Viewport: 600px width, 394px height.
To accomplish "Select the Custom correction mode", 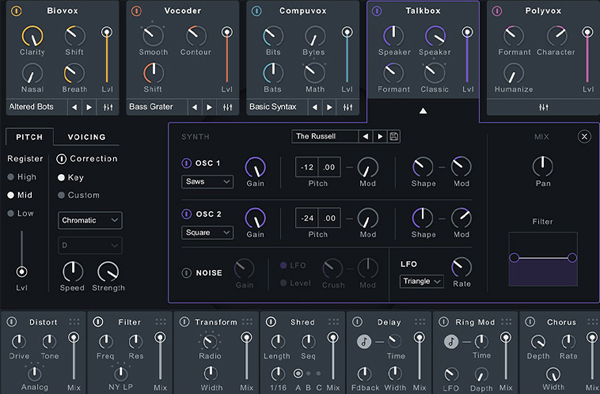I will coord(79,195).
